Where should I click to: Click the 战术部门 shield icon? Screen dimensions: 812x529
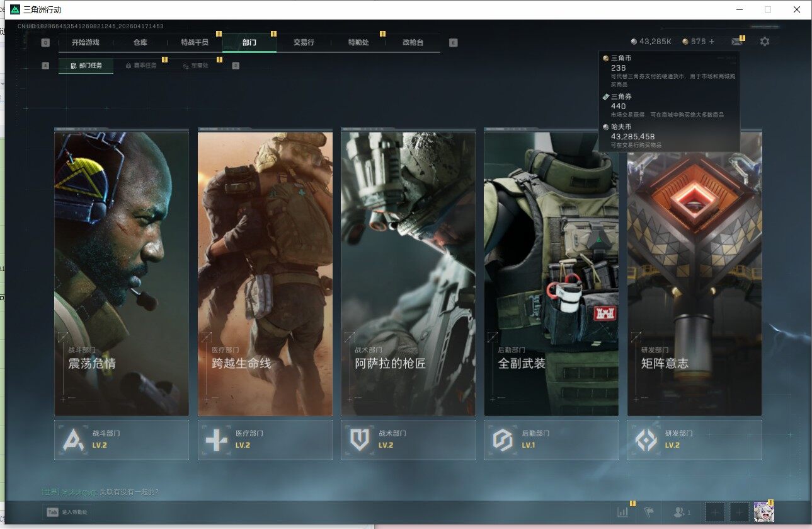[359, 439]
